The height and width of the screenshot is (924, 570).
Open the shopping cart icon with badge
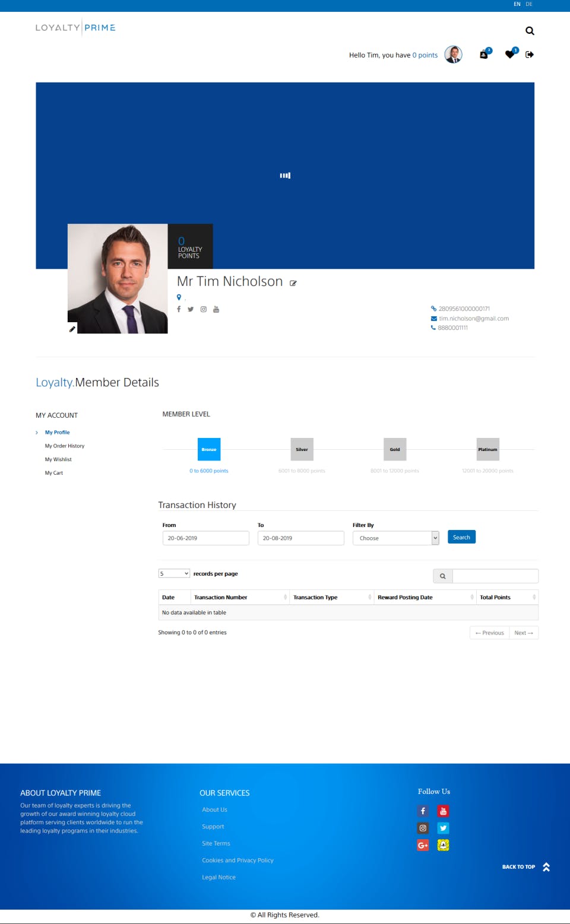pos(485,54)
